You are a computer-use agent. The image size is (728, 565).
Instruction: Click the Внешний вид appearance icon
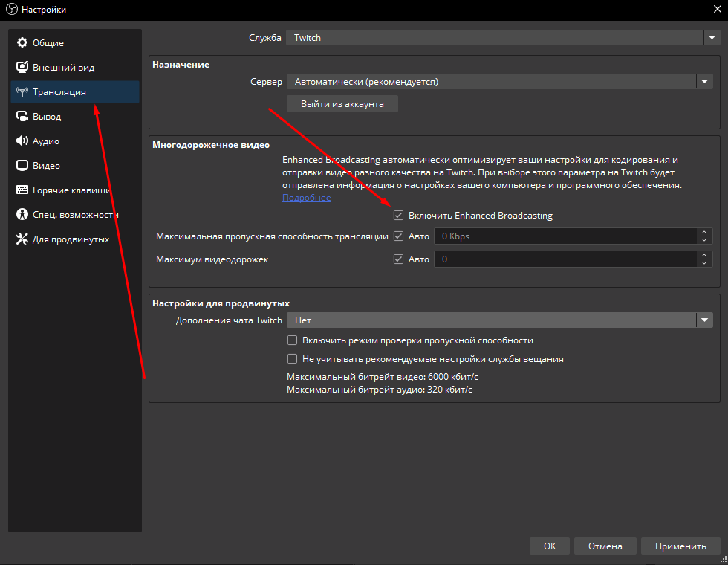[22, 68]
